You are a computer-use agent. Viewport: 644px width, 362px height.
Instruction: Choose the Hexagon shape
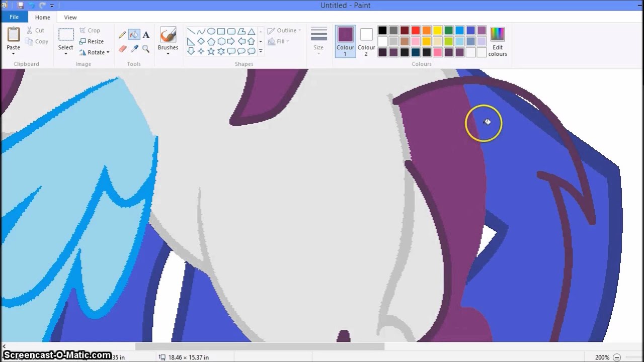pyautogui.click(x=221, y=41)
